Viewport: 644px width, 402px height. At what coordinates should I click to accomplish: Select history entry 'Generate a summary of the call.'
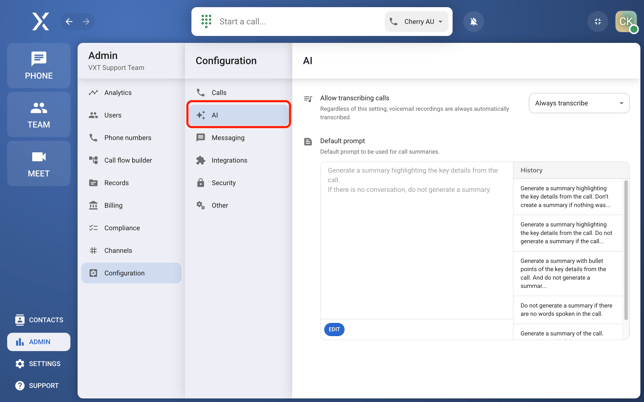tap(568, 332)
